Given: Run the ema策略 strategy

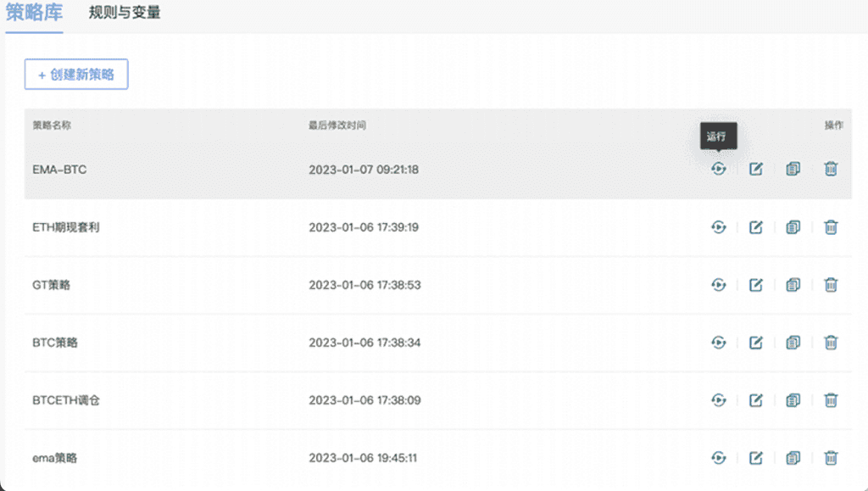Looking at the screenshot, I should click(x=719, y=458).
